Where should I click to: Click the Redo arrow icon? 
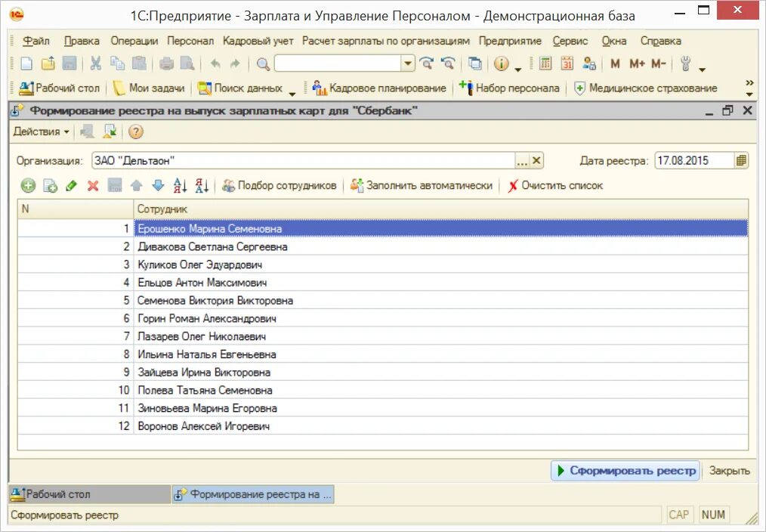(x=235, y=63)
